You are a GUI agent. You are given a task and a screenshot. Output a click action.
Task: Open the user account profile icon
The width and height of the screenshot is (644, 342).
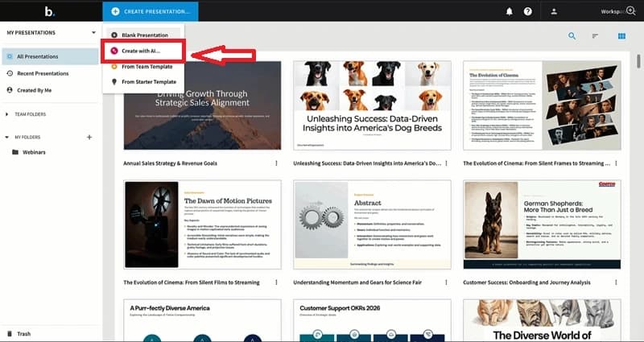(554, 11)
